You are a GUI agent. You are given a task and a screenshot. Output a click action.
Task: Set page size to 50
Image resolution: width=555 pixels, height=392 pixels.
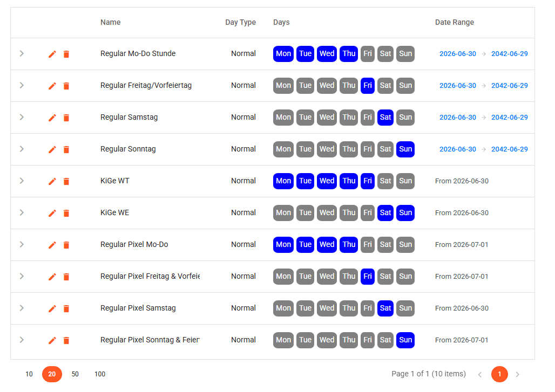pyautogui.click(x=75, y=374)
